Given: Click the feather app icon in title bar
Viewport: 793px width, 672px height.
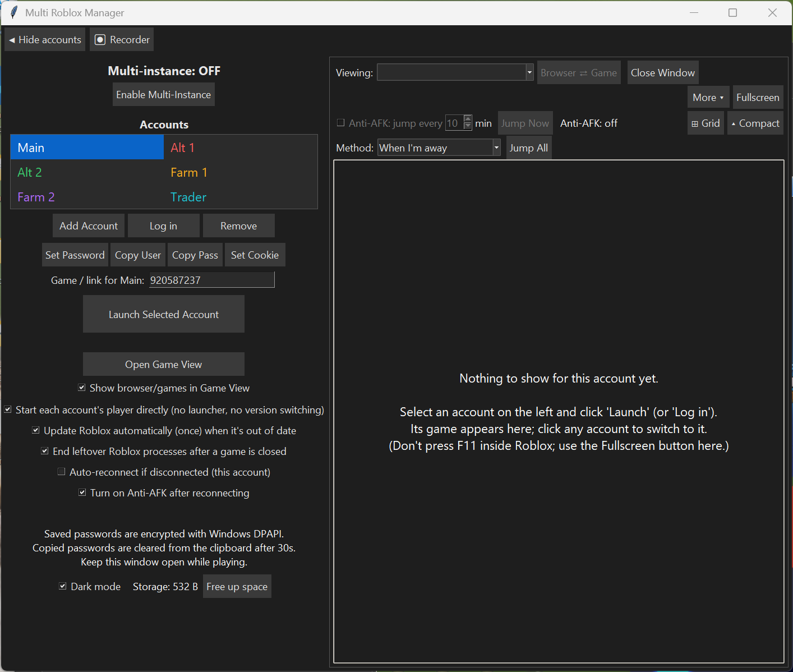Looking at the screenshot, I should tap(14, 12).
